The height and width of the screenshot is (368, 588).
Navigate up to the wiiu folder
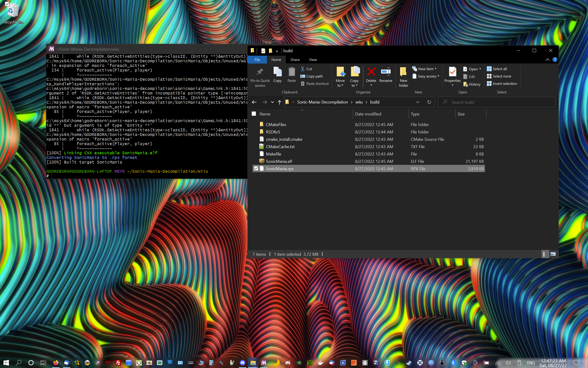pyautogui.click(x=280, y=102)
